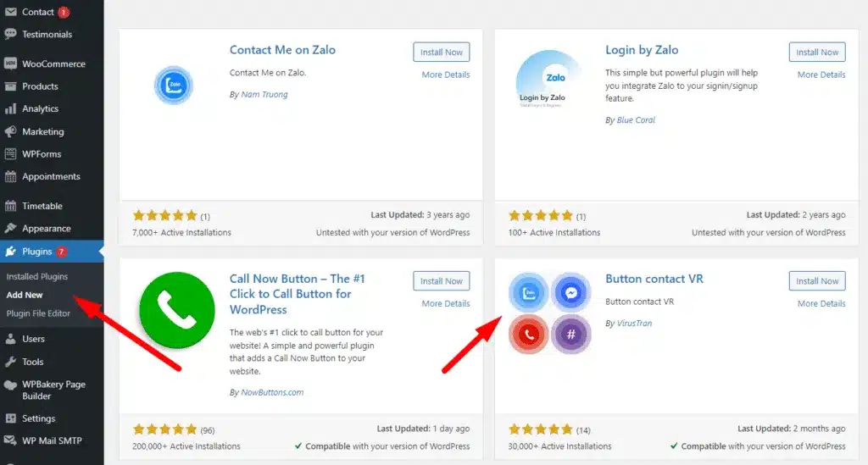Open the WooCommerce menu

[x=52, y=64]
